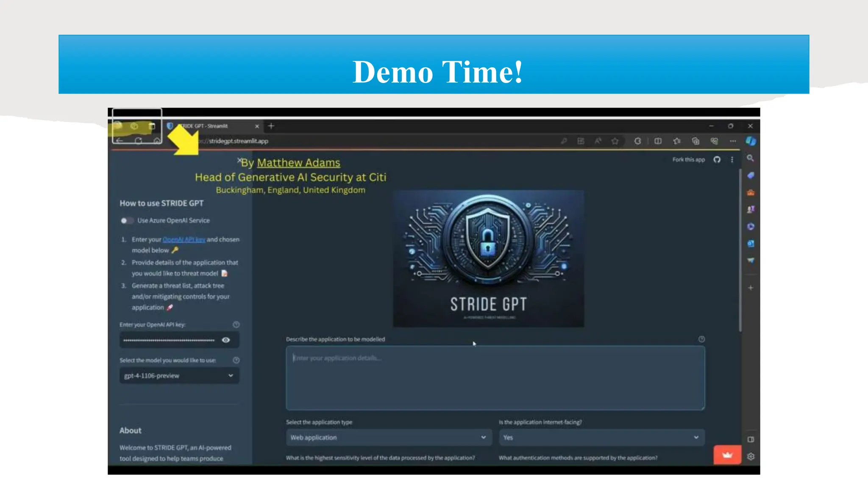Add a sidebar app with plus icon
This screenshot has width=868, height=488.
click(x=751, y=288)
